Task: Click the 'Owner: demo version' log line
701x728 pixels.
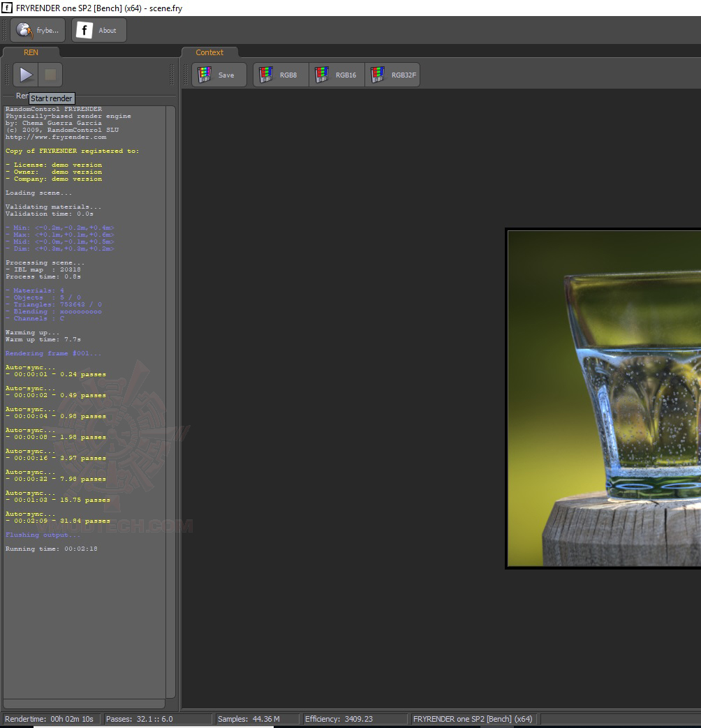Action: tap(54, 172)
